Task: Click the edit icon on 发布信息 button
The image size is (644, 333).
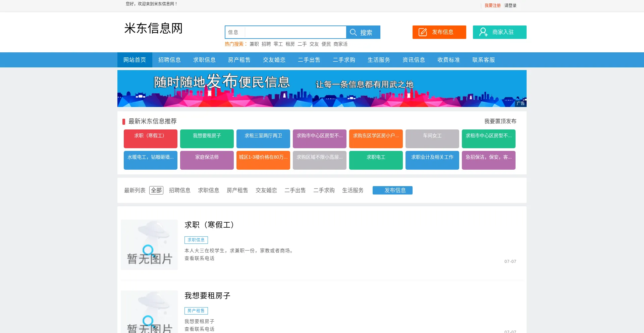Action: point(423,32)
